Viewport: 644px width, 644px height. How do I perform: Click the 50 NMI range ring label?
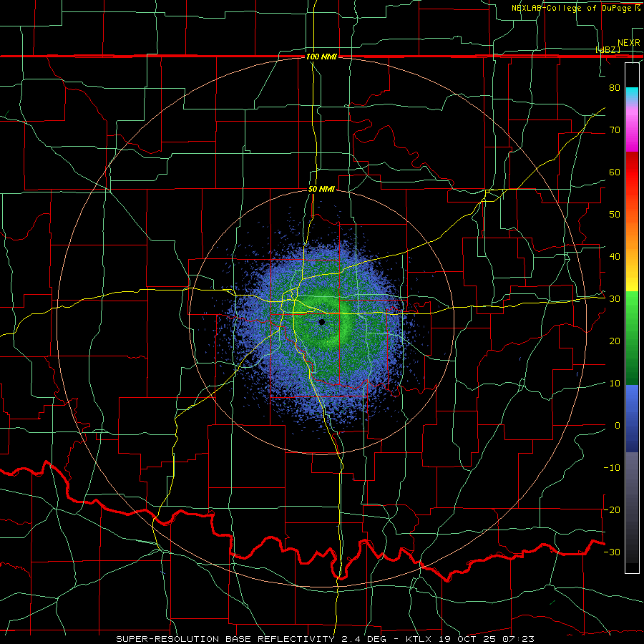pos(321,189)
